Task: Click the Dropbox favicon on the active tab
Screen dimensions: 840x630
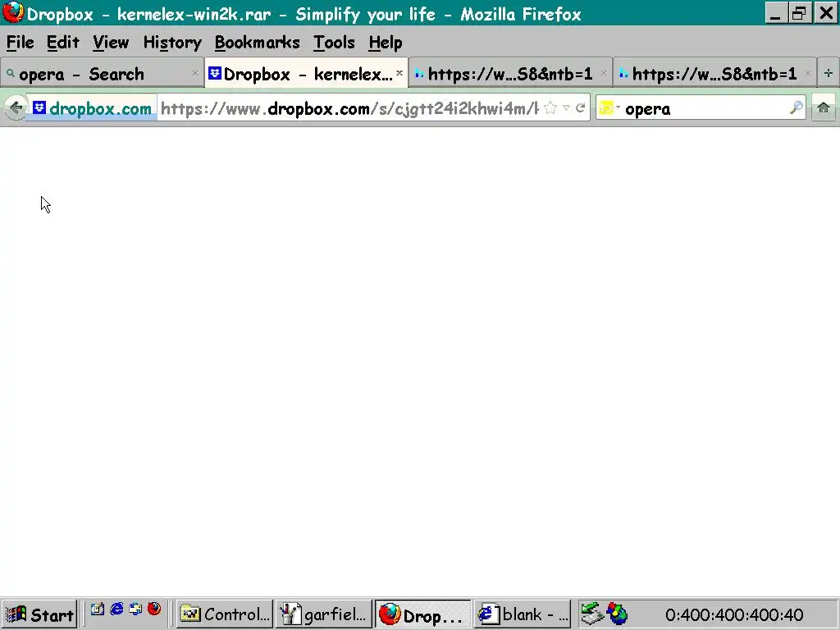Action: [215, 73]
